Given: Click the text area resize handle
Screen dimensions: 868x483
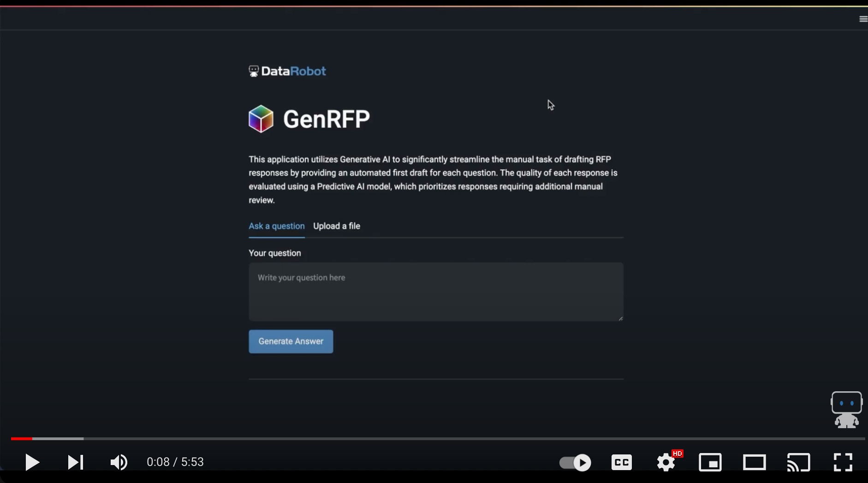Looking at the screenshot, I should click(x=620, y=318).
